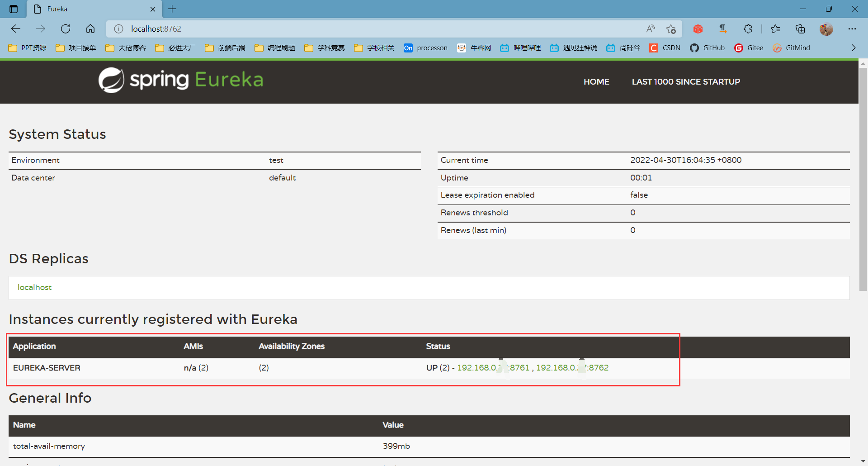Close the Eureka tab
The image size is (868, 466).
[x=153, y=9]
